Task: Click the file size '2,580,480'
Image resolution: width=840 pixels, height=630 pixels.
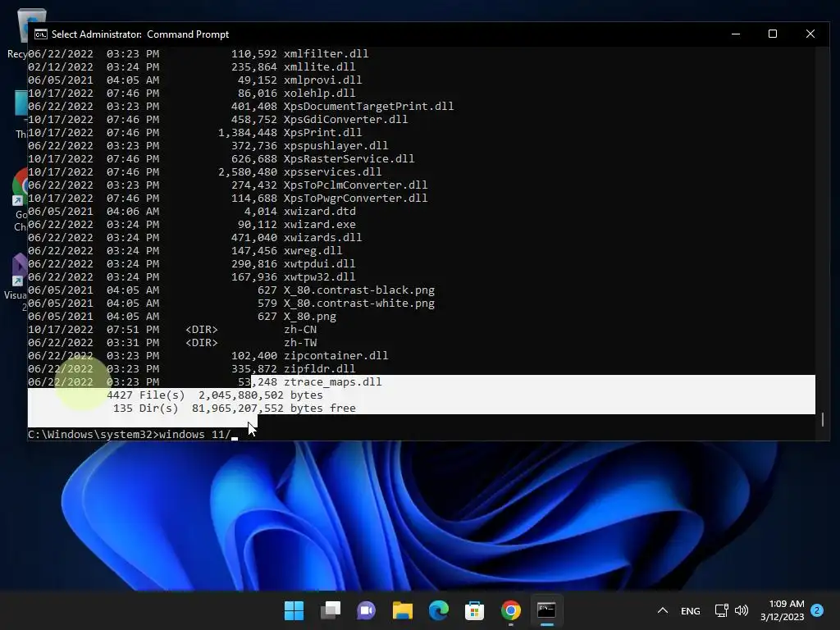Action: tap(248, 172)
